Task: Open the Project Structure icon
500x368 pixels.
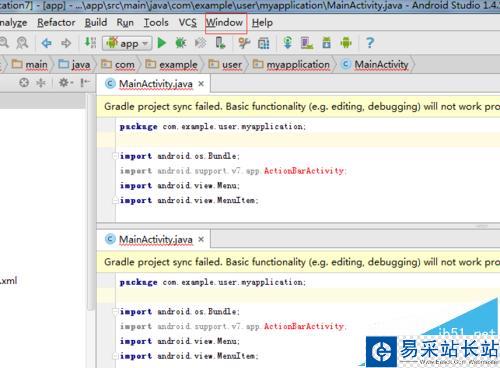Action: pos(263,43)
